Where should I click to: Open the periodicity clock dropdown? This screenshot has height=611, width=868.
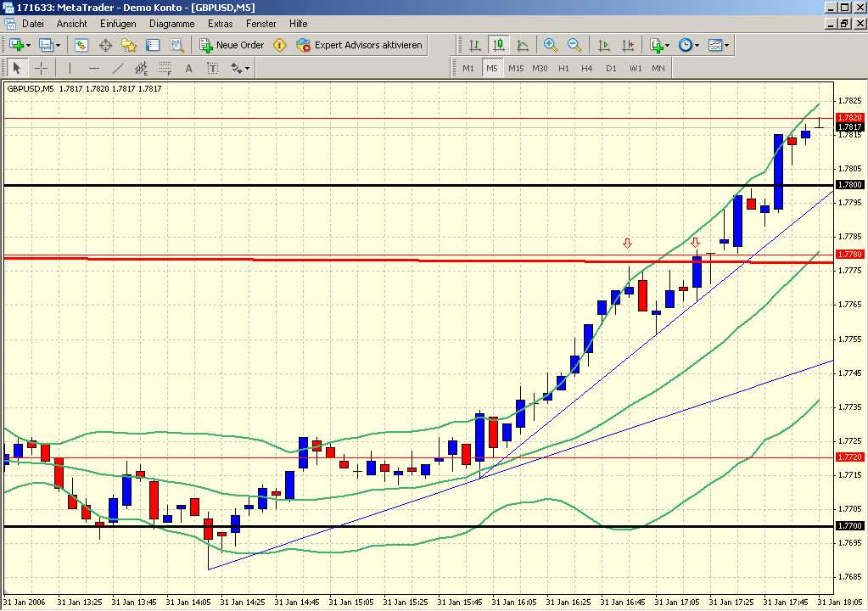697,45
